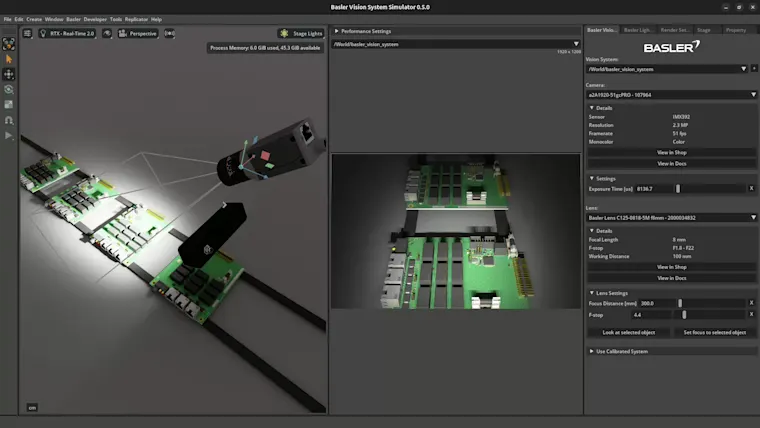Viewport: 760px width, 428px height.
Task: Click the camera preview image of circuit boards
Action: [456, 231]
